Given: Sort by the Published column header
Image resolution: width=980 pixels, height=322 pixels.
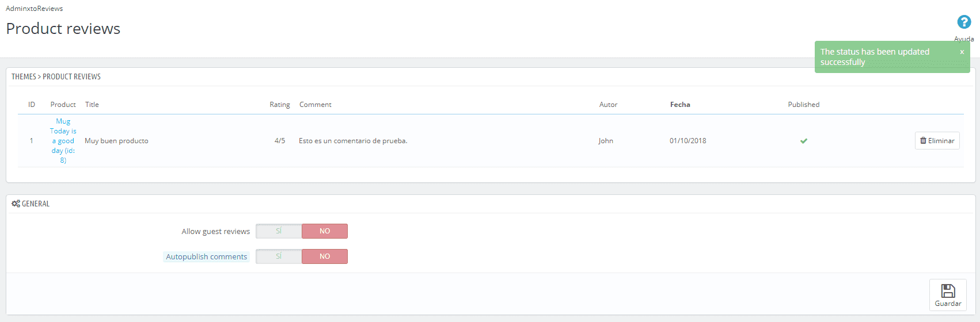Looking at the screenshot, I should tap(804, 105).
